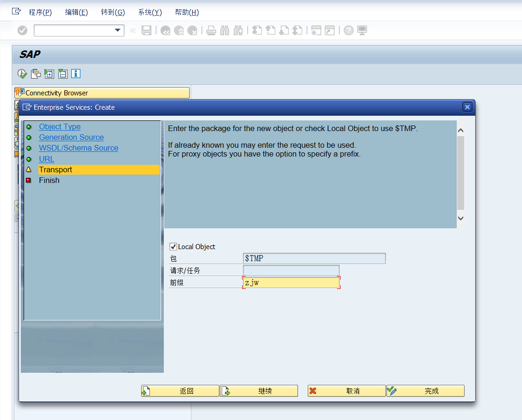The image size is (522, 420).
Task: Click the Find binoculars icon
Action: pos(225,30)
